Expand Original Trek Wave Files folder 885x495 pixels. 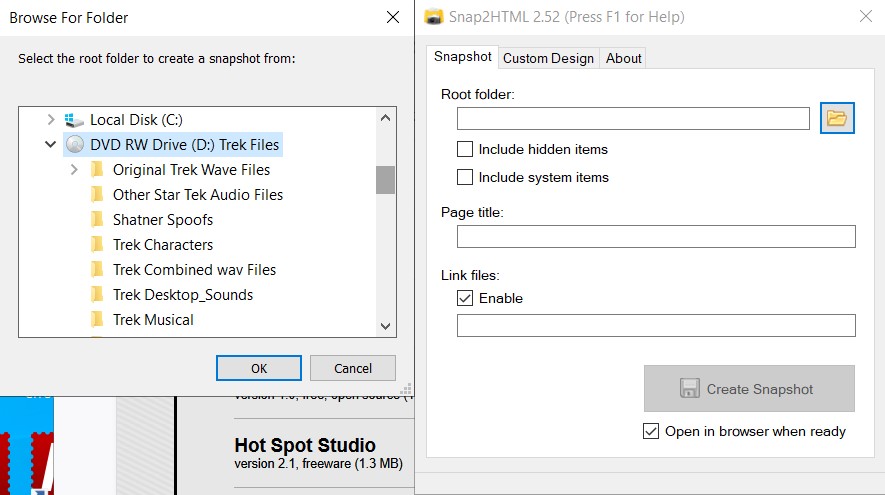pos(74,169)
